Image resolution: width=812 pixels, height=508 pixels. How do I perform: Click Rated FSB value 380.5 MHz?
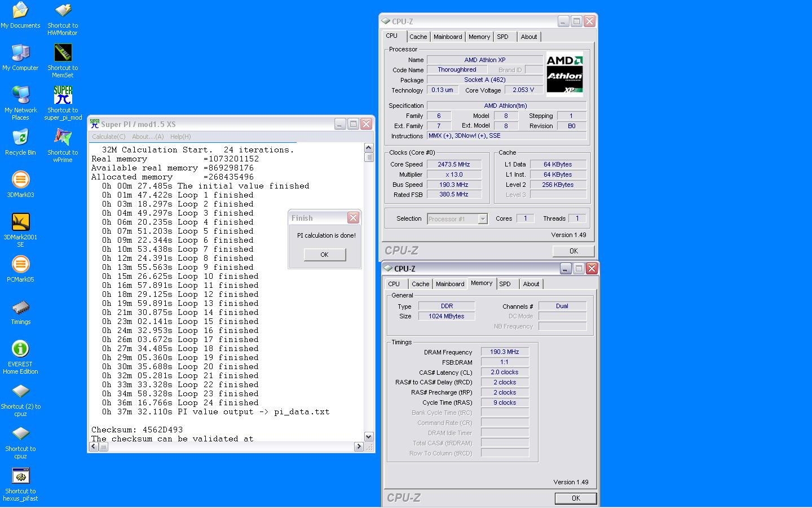(x=454, y=194)
